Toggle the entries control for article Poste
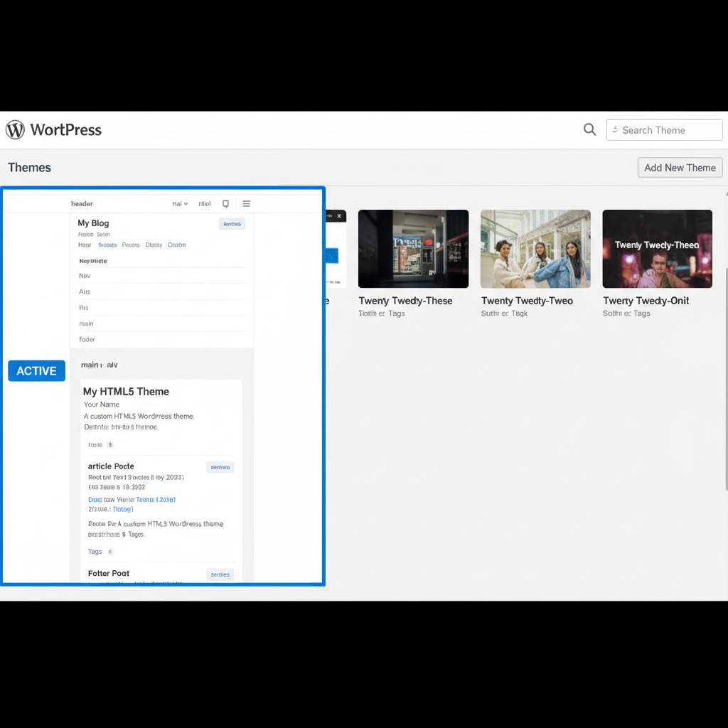This screenshot has width=728, height=728. coord(220,467)
